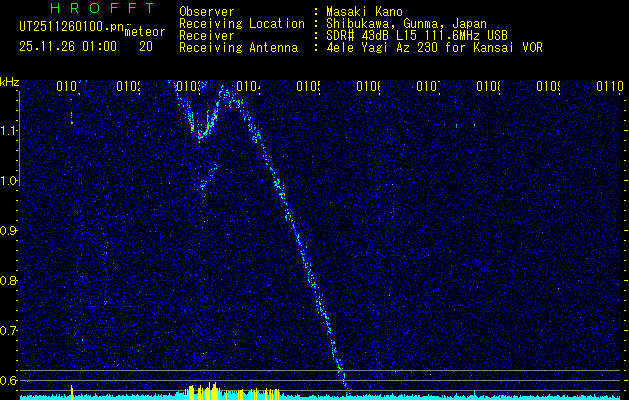Click the 0109 time axis mark
Viewport: 629px width, 400px height.
tap(549, 86)
